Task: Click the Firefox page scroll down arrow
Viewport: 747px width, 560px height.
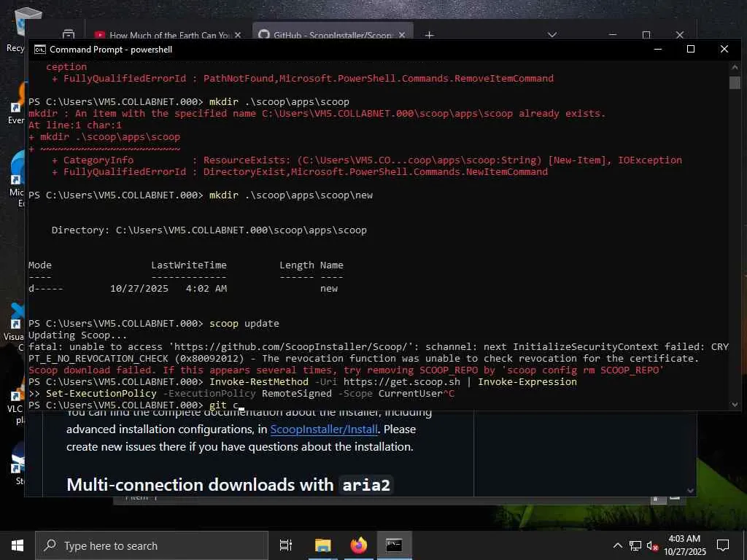Action: [690, 491]
